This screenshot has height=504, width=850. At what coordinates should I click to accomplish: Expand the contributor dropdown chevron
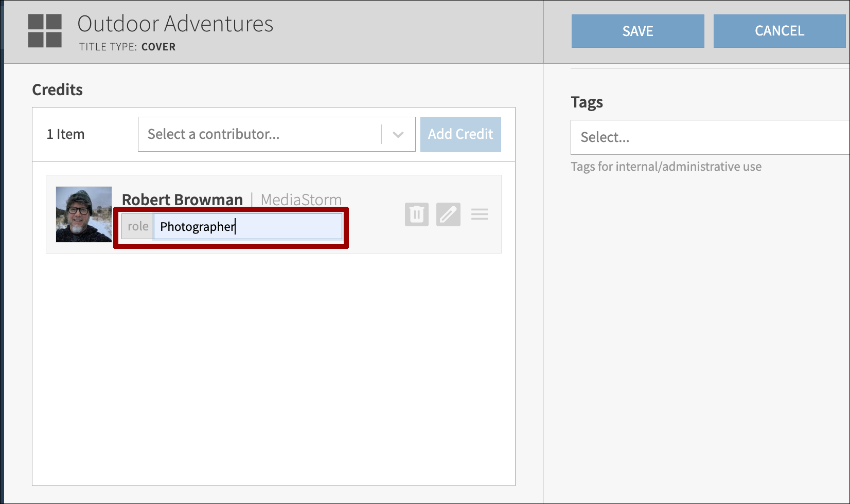coord(398,135)
